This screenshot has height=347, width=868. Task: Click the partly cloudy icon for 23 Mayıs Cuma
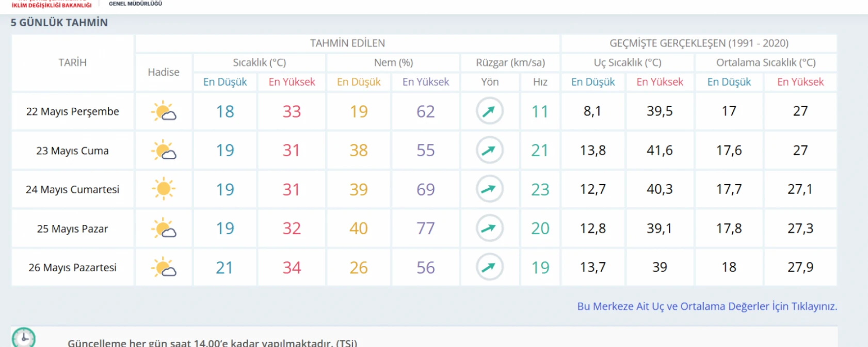click(x=164, y=151)
